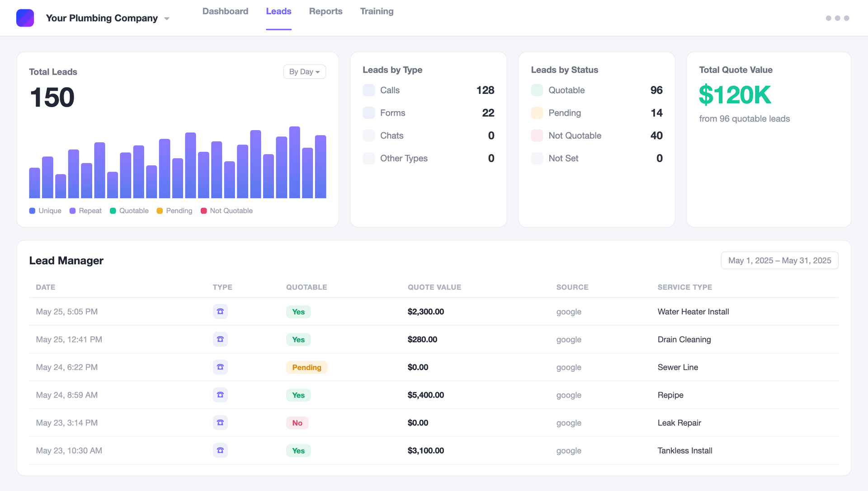
Task: Select the Sewer Line service type
Action: pyautogui.click(x=678, y=367)
